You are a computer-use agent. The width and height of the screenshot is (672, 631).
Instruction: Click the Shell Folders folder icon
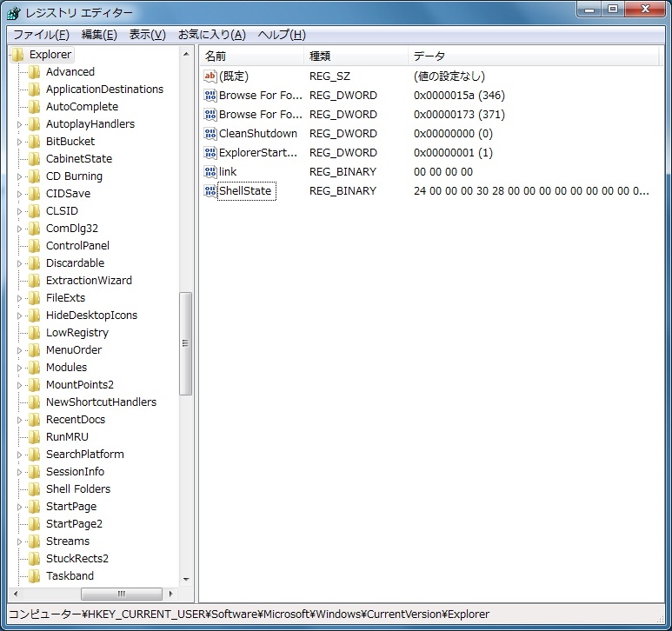click(x=34, y=488)
